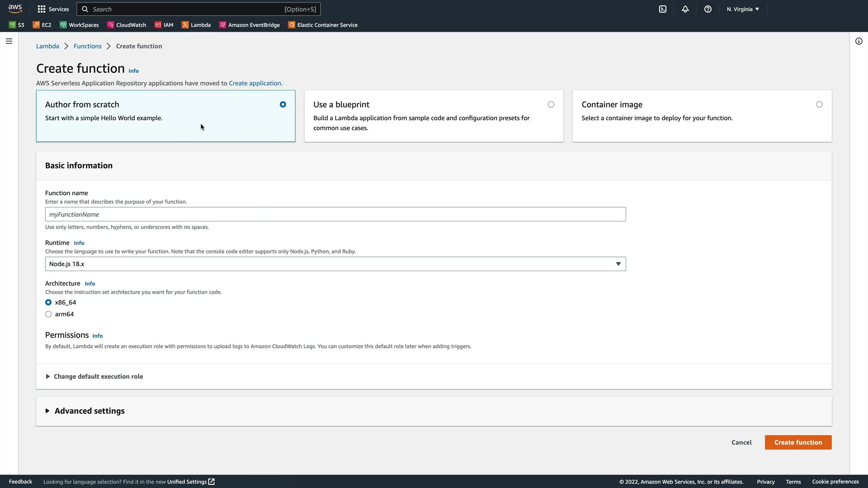The width and height of the screenshot is (868, 488).
Task: Open the help question mark icon
Action: click(708, 9)
